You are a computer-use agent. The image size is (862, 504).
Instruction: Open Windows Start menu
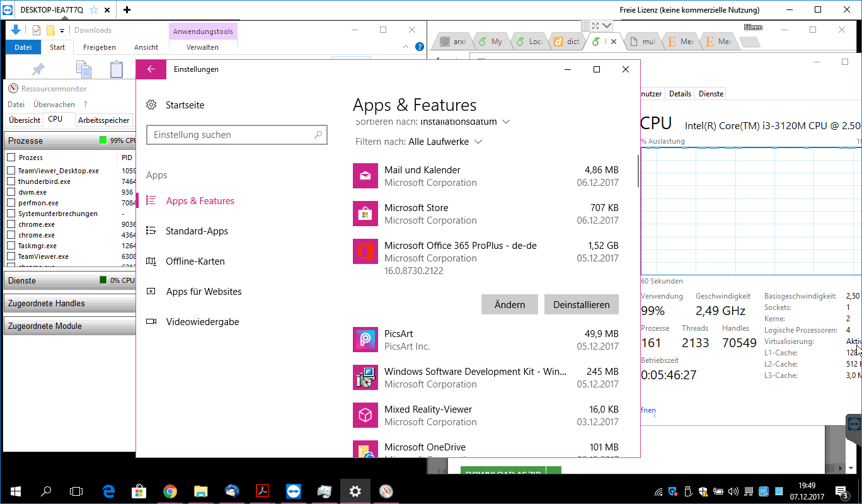pyautogui.click(x=15, y=491)
